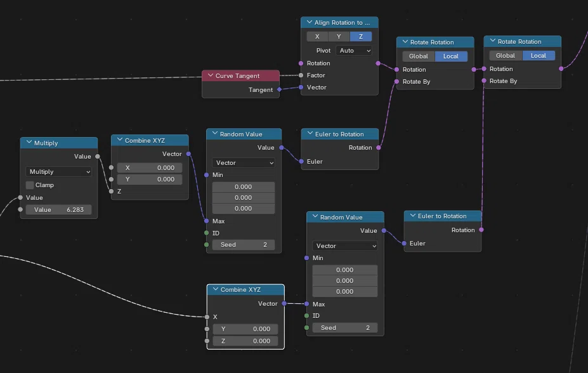Click X input socket on white-outlined Combine XYZ
The image size is (588, 373).
click(x=207, y=317)
